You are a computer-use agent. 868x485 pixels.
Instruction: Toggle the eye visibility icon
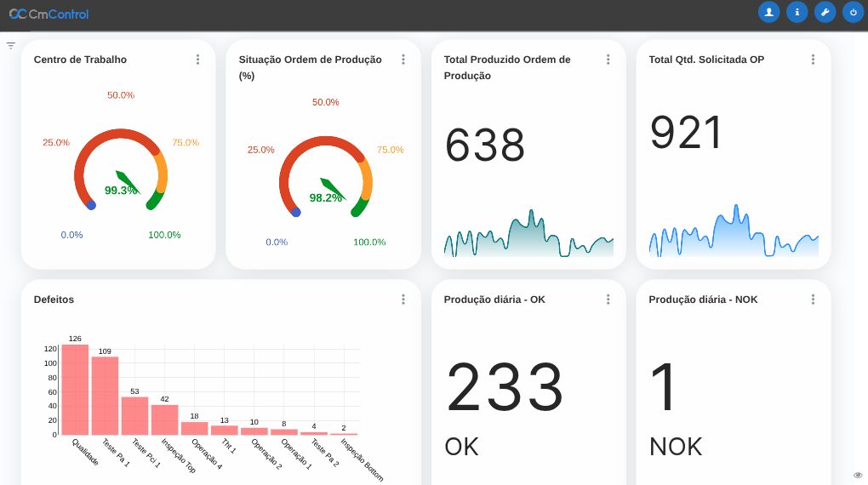[858, 475]
